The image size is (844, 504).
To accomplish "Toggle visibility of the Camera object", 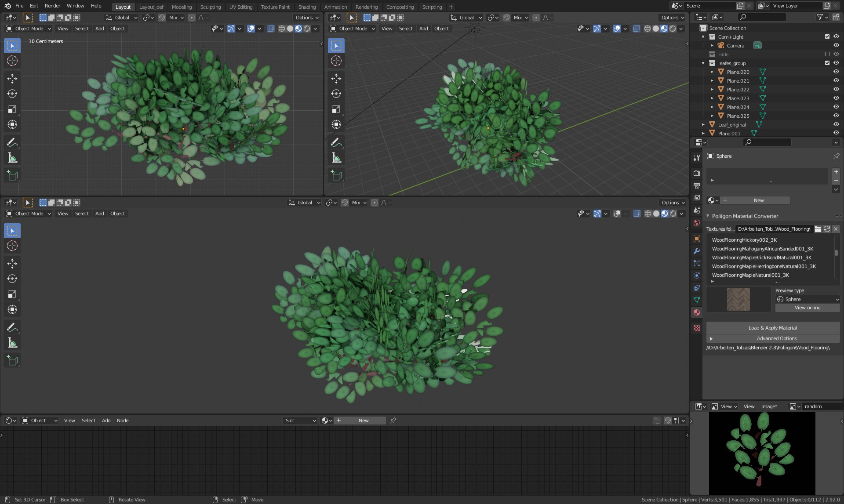I will pos(836,46).
